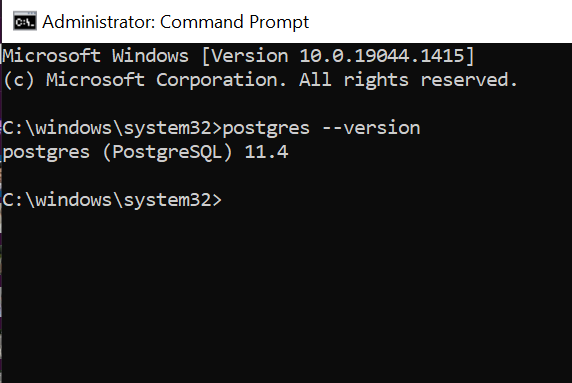This screenshot has width=572, height=383.
Task: Place cursor after the last 'C:\windows\system32>' prompt
Action: [x=226, y=200]
